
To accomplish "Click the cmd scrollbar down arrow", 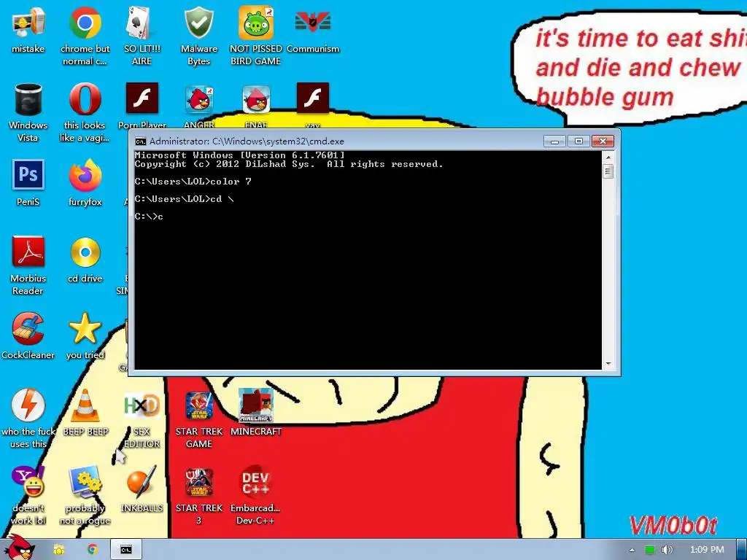I will point(608,364).
